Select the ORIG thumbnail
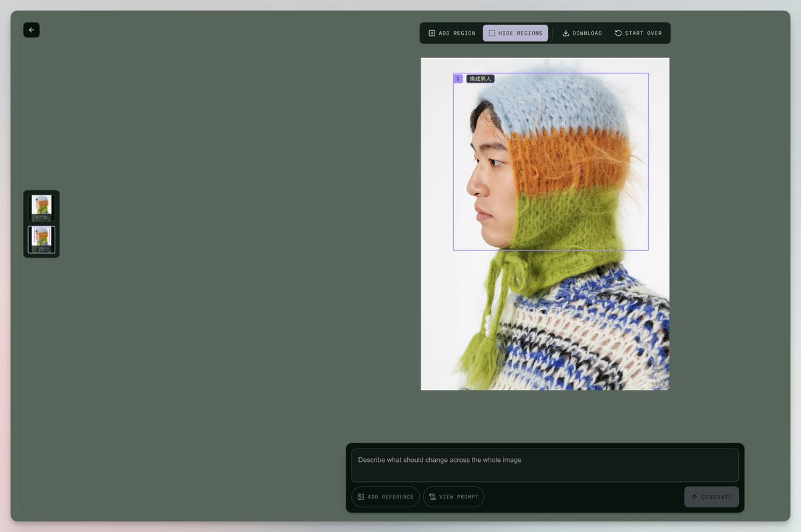The image size is (801, 532). click(41, 208)
